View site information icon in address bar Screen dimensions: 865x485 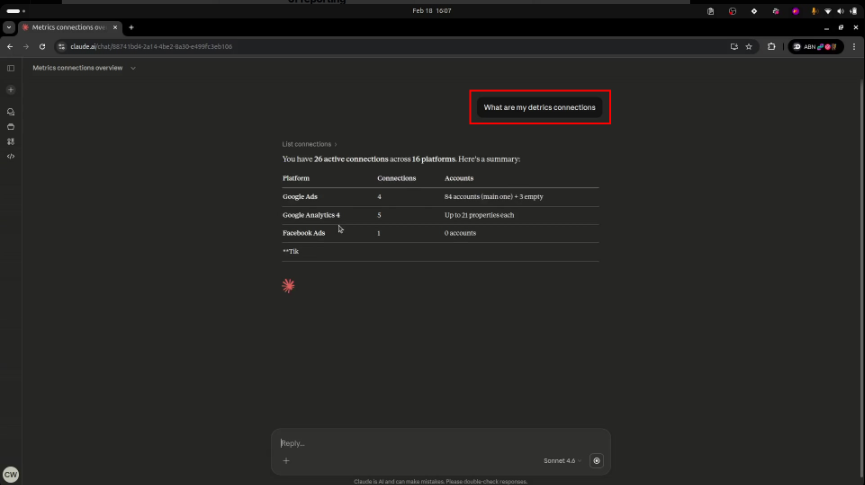[62, 47]
